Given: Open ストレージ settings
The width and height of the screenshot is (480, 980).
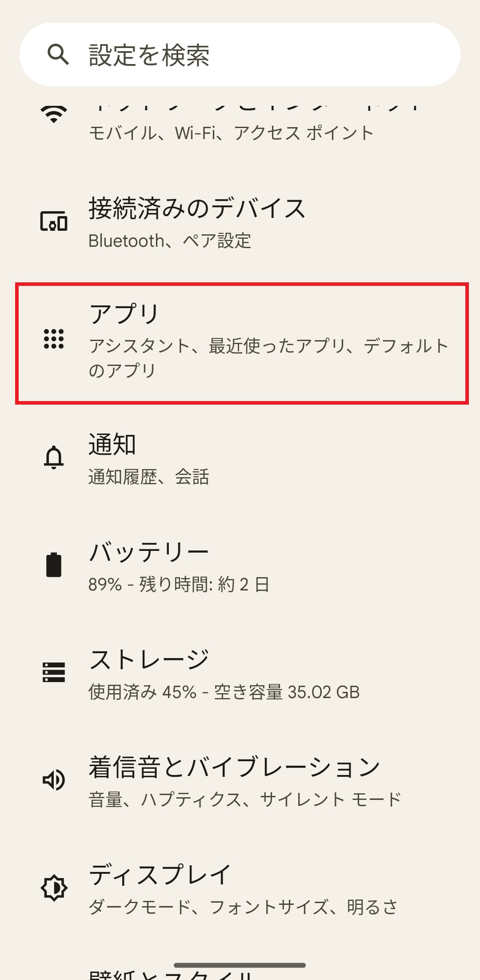Looking at the screenshot, I should click(149, 660).
